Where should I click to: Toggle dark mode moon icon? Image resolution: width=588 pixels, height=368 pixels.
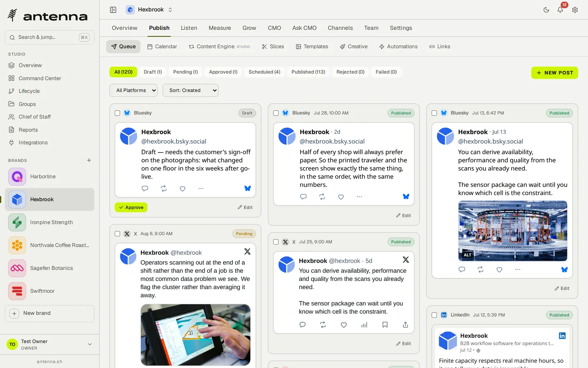(x=546, y=10)
